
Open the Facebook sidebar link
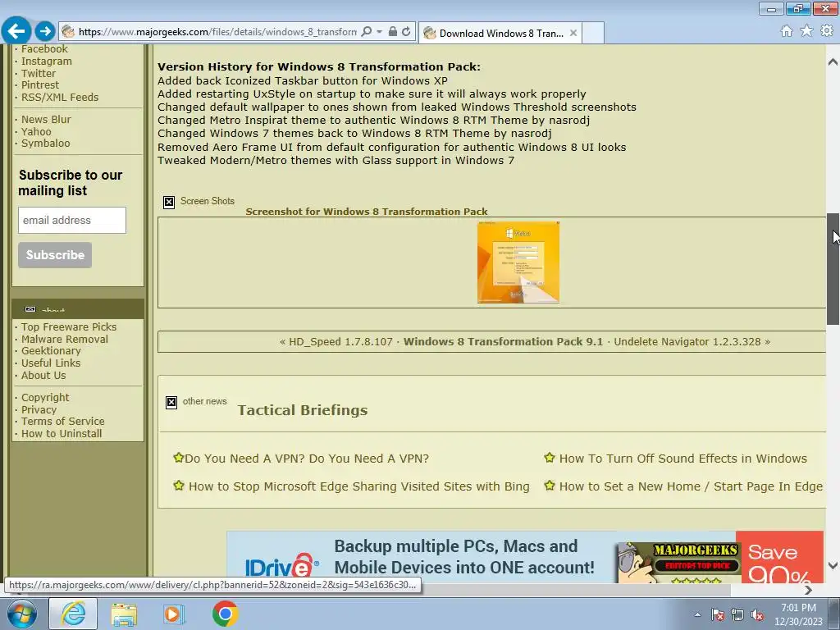pyautogui.click(x=44, y=48)
